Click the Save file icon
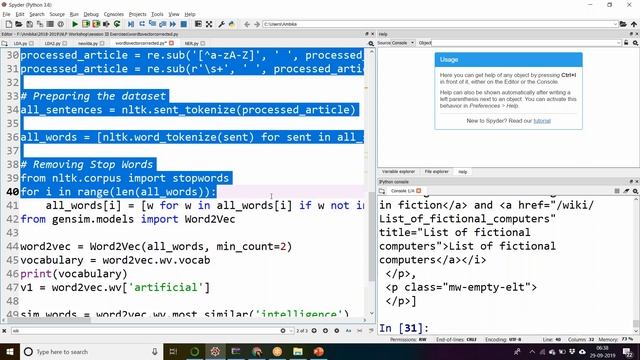 (29, 24)
